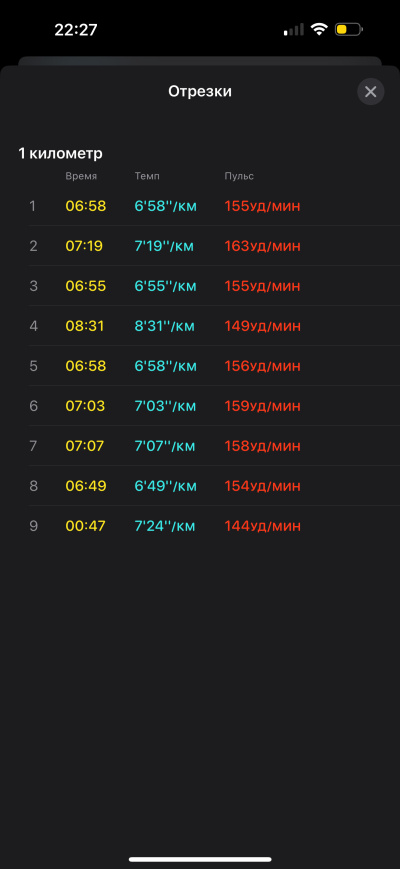Select split 9 time 00:47
This screenshot has height=869, width=400.
[85, 525]
